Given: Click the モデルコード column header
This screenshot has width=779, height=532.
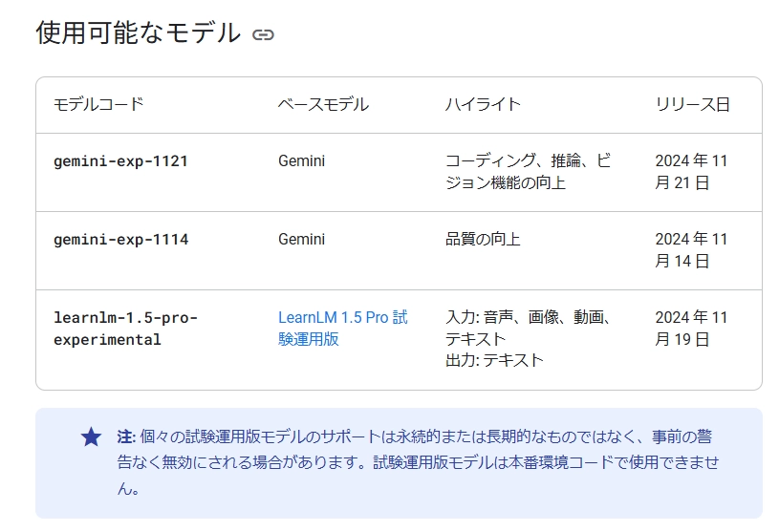Looking at the screenshot, I should click(x=98, y=105).
